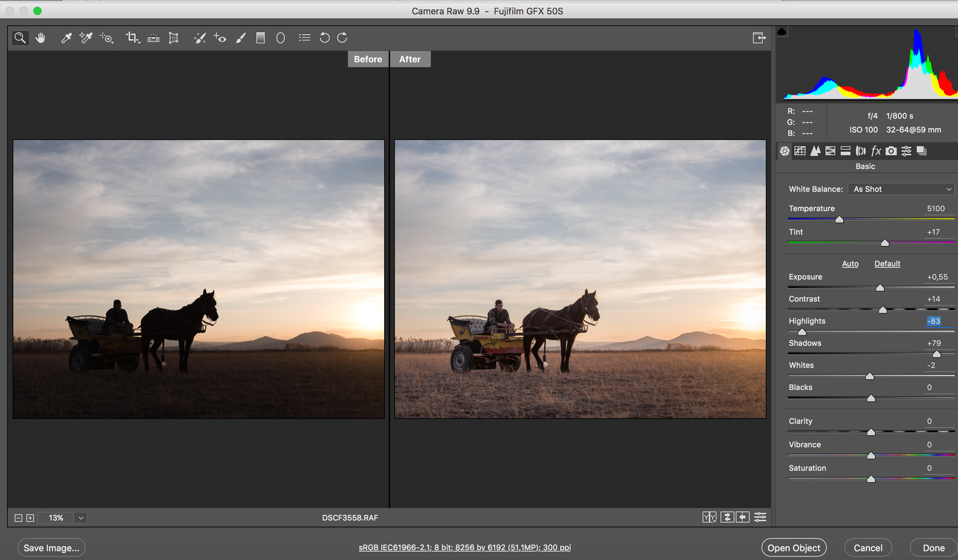This screenshot has height=560, width=958.
Task: Click the Open Object button
Action: click(794, 548)
